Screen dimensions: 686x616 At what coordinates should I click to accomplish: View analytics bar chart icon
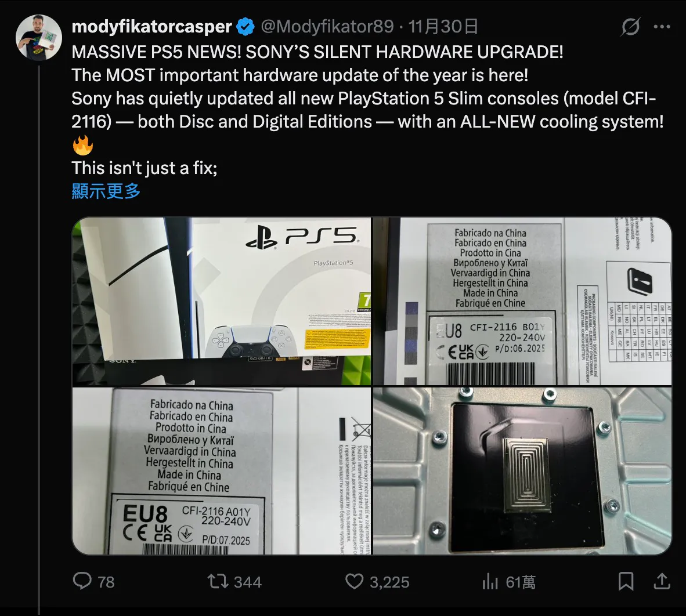coord(490,581)
